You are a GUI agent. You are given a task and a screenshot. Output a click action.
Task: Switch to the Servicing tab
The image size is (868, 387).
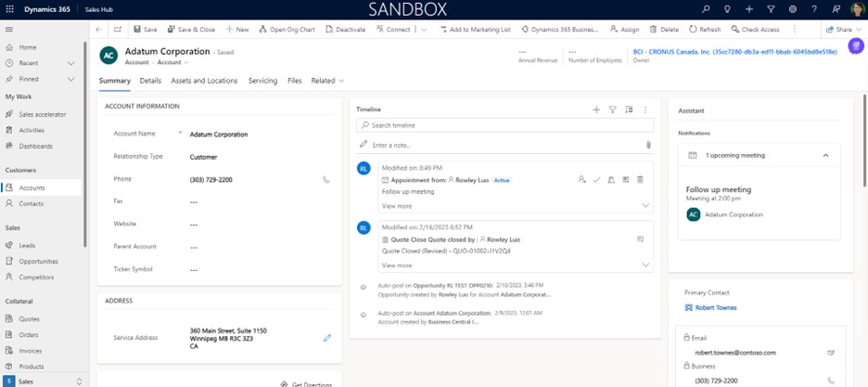click(x=263, y=81)
